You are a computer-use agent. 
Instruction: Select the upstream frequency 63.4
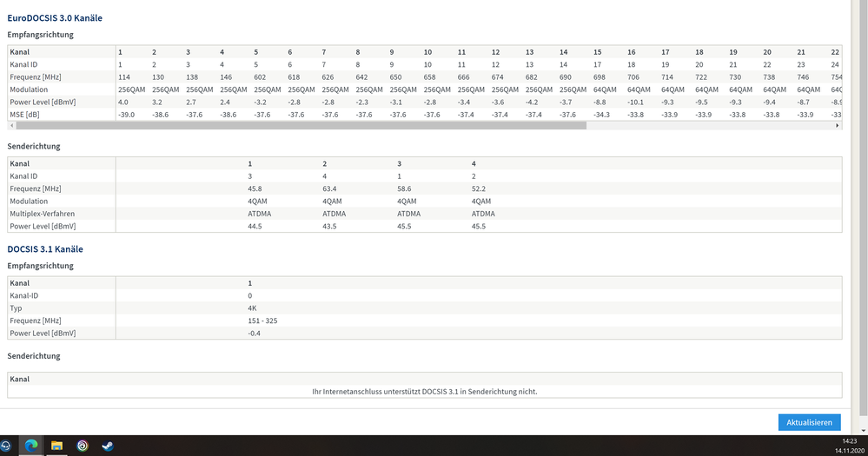pyautogui.click(x=329, y=188)
